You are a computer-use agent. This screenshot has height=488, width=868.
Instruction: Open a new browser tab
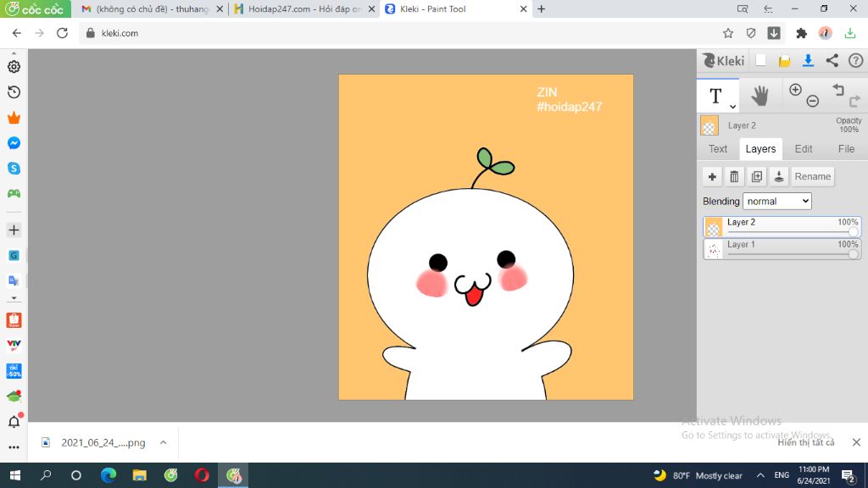(x=542, y=8)
